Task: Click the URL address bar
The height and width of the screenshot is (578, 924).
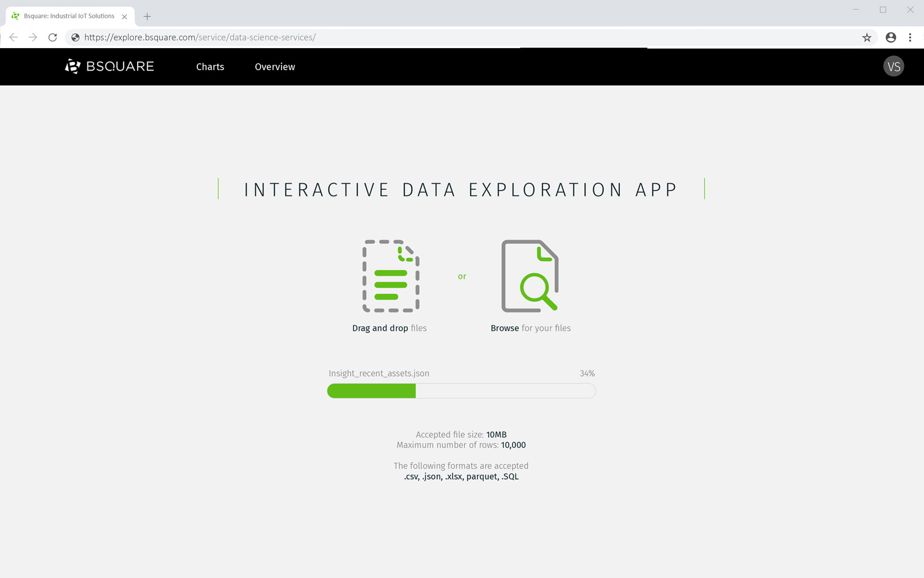Action: [433, 38]
